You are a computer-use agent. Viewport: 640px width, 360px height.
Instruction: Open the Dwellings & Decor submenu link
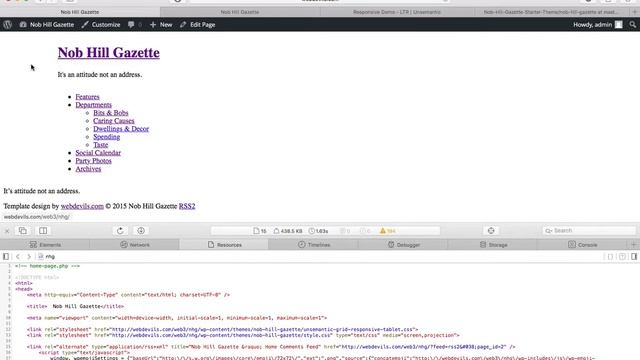pyautogui.click(x=121, y=129)
